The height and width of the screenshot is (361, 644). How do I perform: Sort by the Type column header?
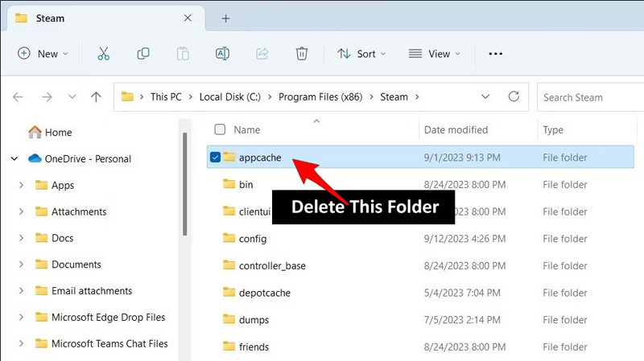tap(553, 129)
